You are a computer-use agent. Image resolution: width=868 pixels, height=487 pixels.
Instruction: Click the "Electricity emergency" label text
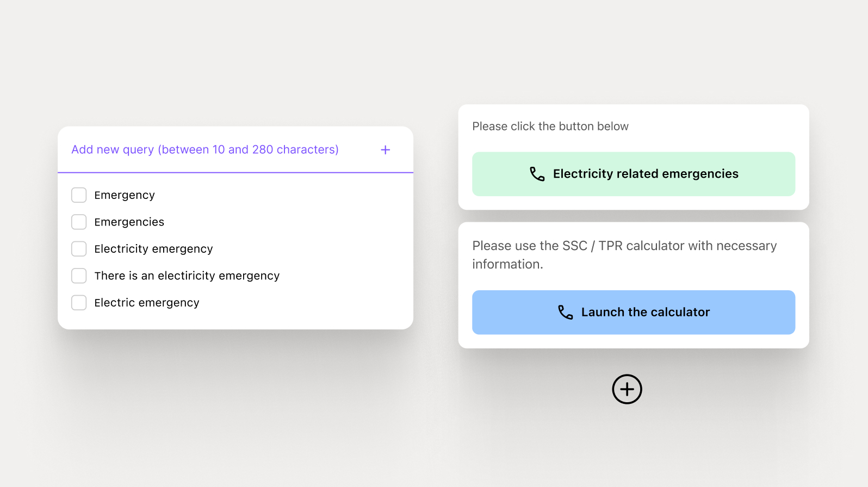pyautogui.click(x=154, y=248)
